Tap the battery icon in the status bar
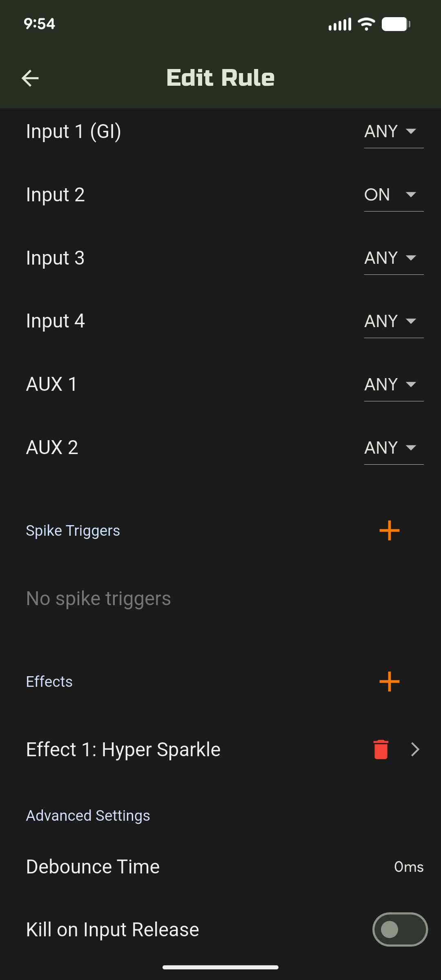This screenshot has width=441, height=980. [x=396, y=24]
